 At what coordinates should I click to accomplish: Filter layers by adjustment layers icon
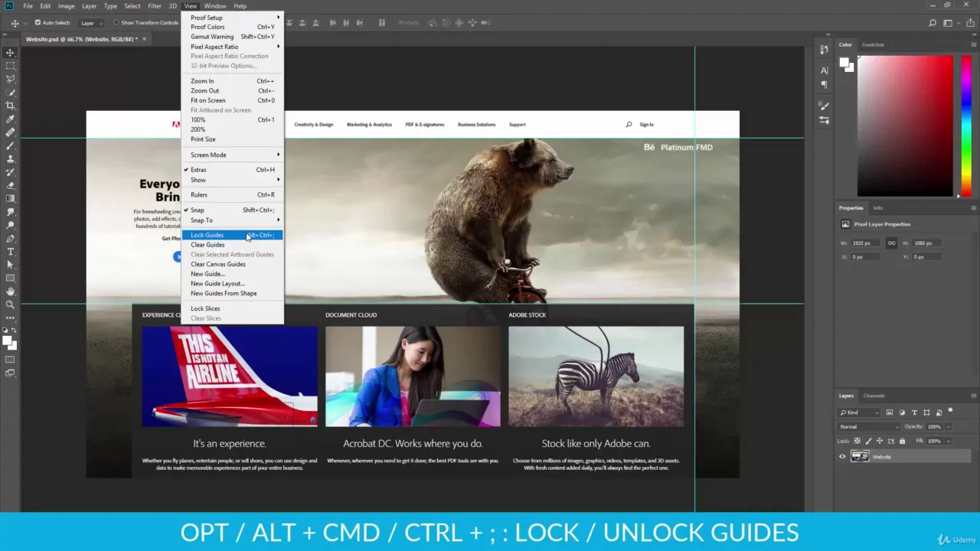(x=902, y=412)
